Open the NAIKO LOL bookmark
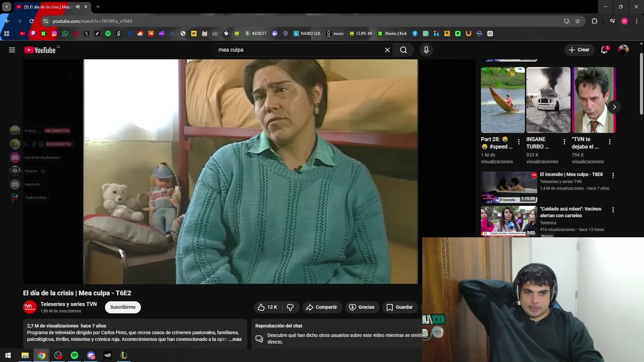Image resolution: width=644 pixels, height=362 pixels. (307, 34)
